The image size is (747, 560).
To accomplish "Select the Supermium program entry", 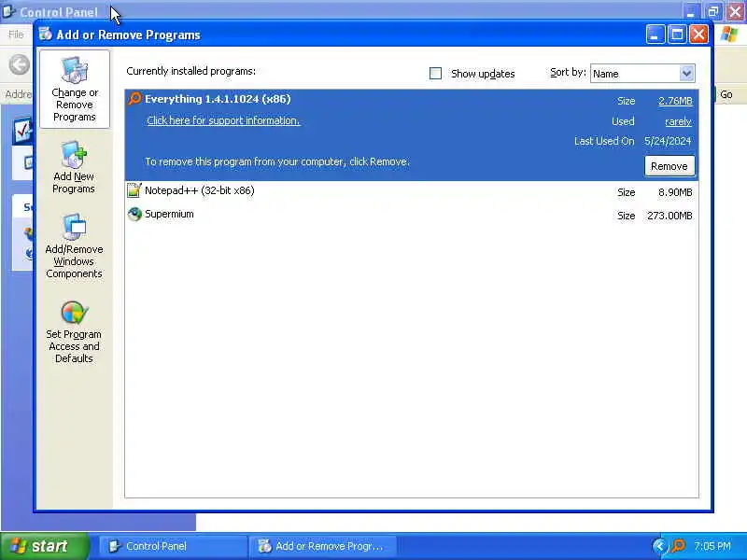I will [x=412, y=215].
